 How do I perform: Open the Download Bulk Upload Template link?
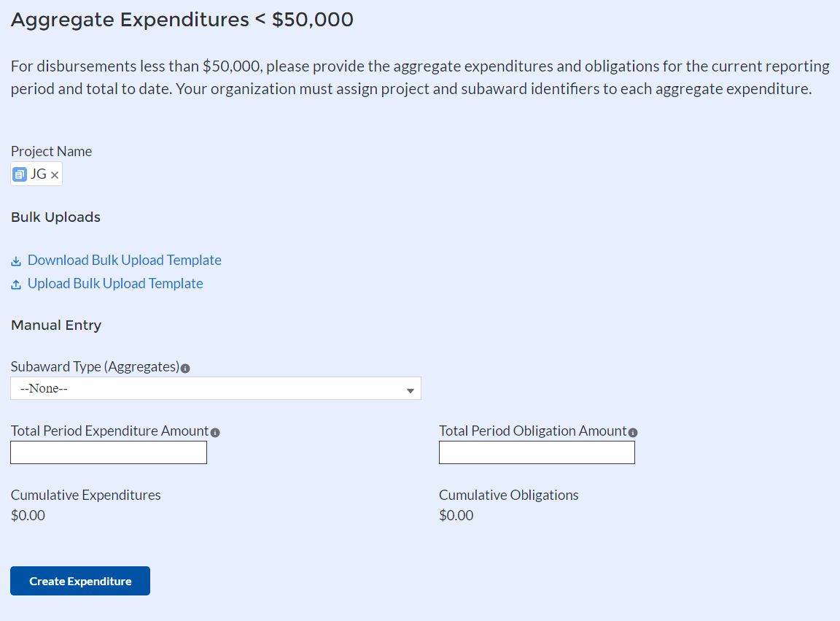[124, 261]
